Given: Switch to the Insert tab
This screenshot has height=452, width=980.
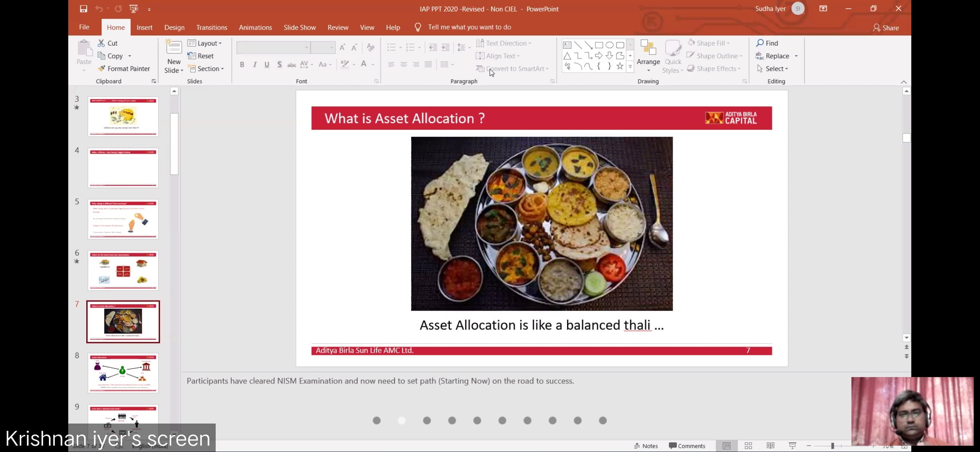Looking at the screenshot, I should tap(144, 28).
